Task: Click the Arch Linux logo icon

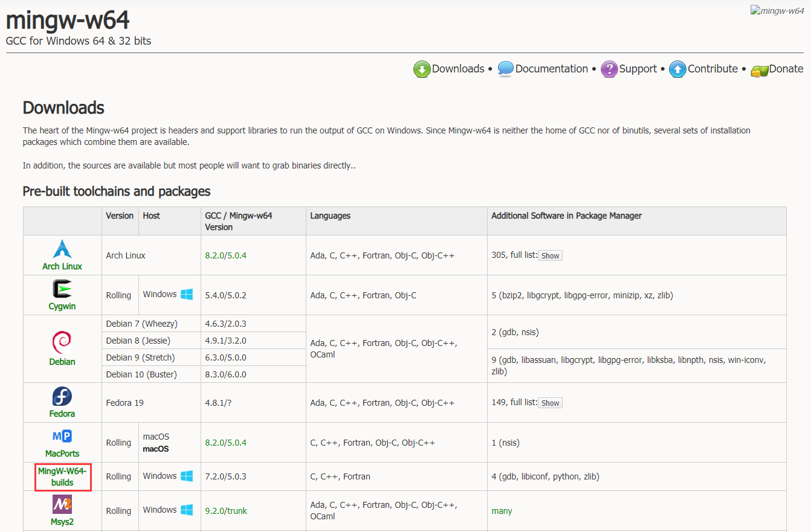Action: (62, 249)
